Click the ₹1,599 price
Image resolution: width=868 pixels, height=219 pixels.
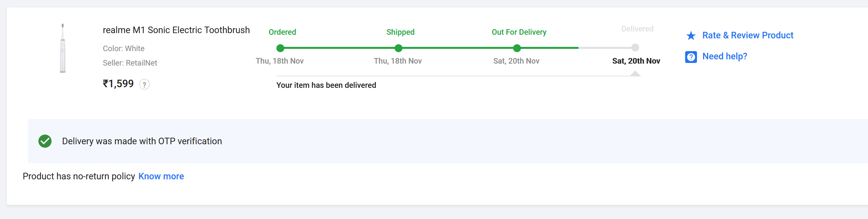pyautogui.click(x=118, y=84)
